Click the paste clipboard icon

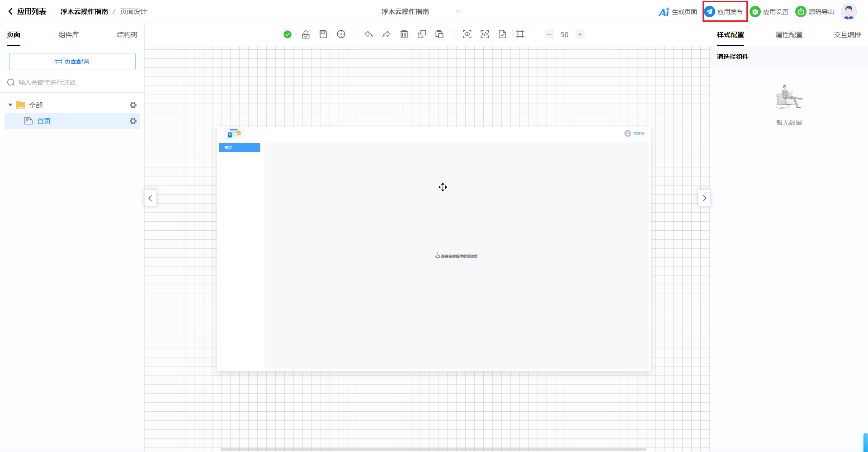[439, 34]
